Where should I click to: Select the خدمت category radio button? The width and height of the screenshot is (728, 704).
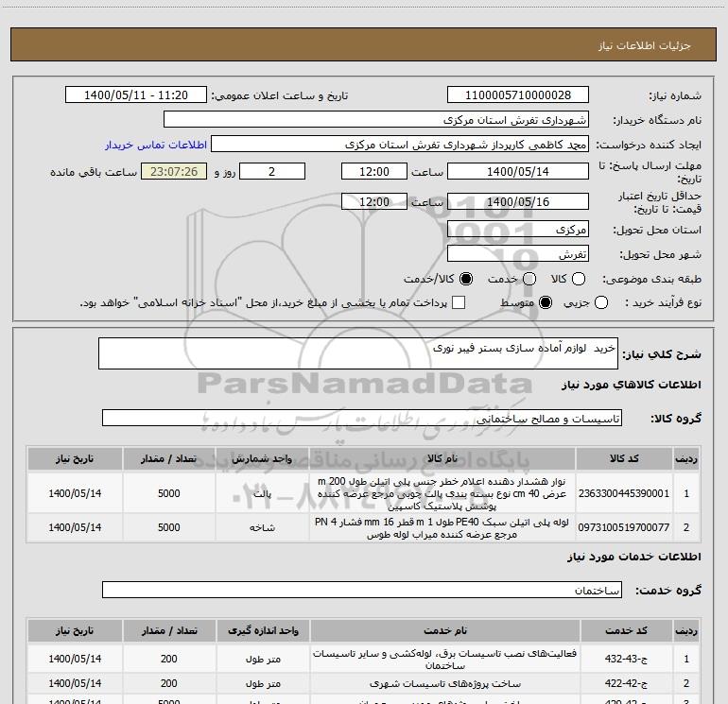[529, 279]
